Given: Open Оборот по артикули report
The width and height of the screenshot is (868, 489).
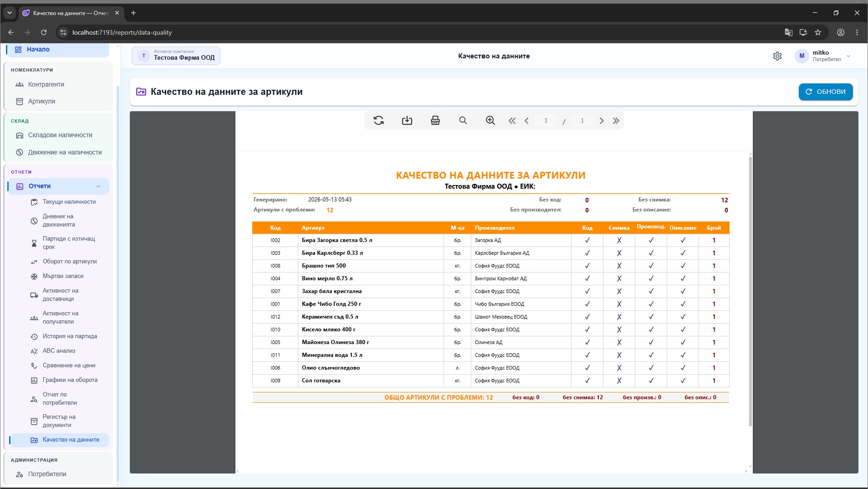Looking at the screenshot, I should 64,262.
